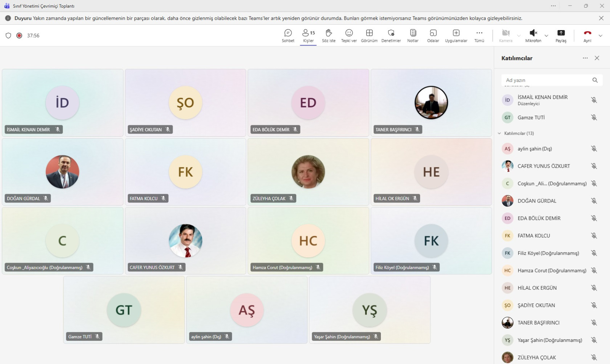Toggle the Kişiler participants panel
The image size is (610, 364).
click(x=308, y=35)
